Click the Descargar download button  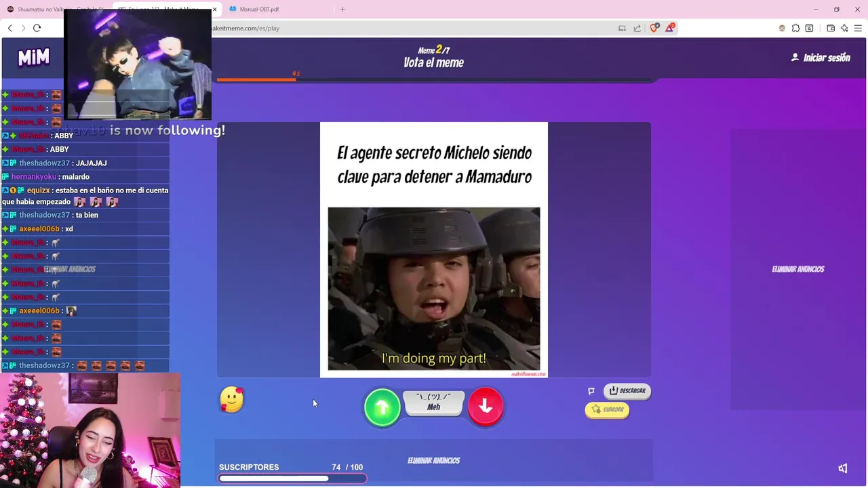(x=627, y=390)
